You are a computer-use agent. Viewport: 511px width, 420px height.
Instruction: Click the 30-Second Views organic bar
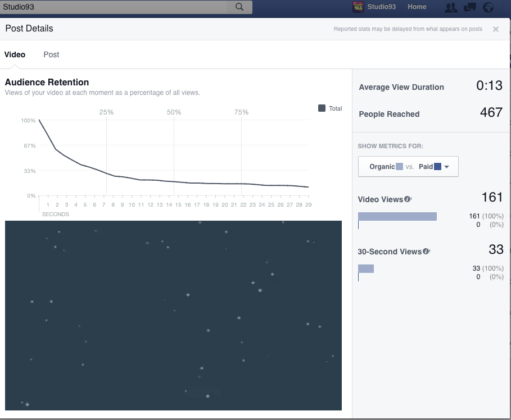(366, 268)
